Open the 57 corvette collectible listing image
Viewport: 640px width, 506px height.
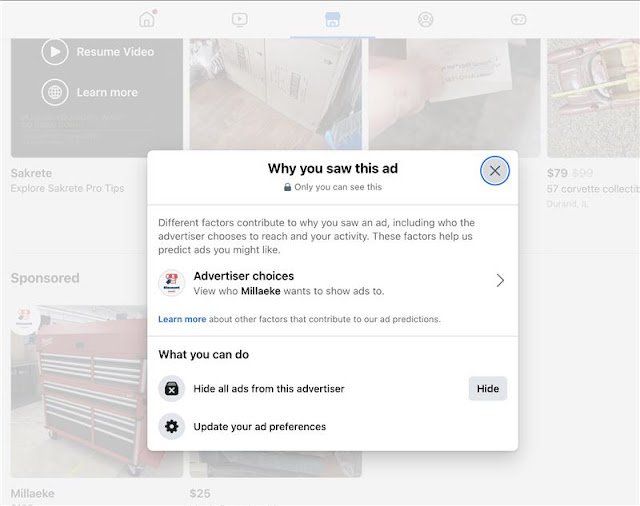pos(593,95)
